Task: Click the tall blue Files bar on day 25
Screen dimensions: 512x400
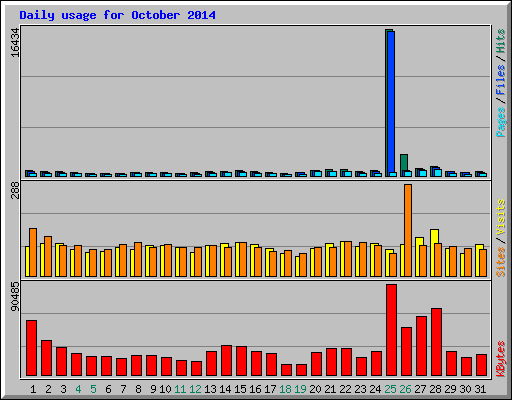Action: [x=391, y=104]
